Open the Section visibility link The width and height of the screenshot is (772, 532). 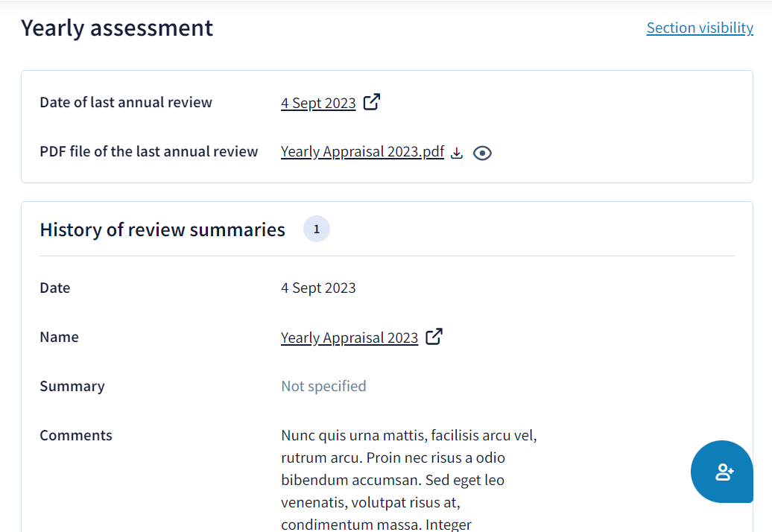point(700,28)
